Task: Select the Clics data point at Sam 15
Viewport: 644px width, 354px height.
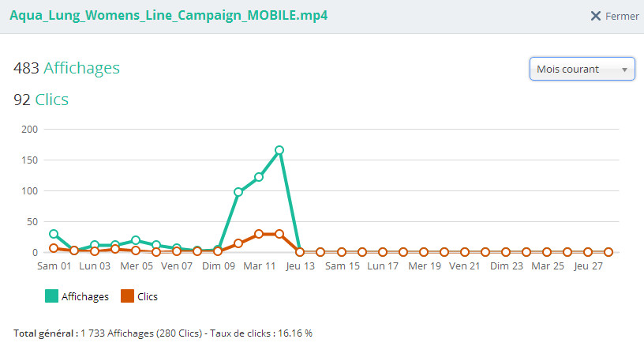Action: click(x=341, y=252)
